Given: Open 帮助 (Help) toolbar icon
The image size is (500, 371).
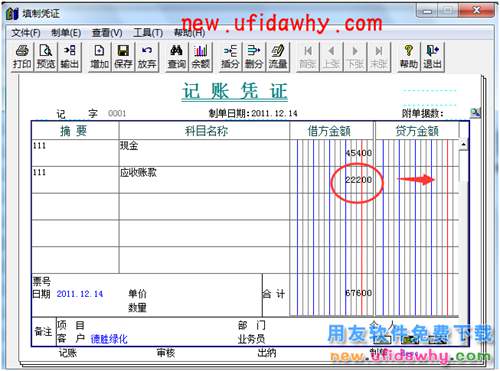Looking at the screenshot, I should pos(409,57).
